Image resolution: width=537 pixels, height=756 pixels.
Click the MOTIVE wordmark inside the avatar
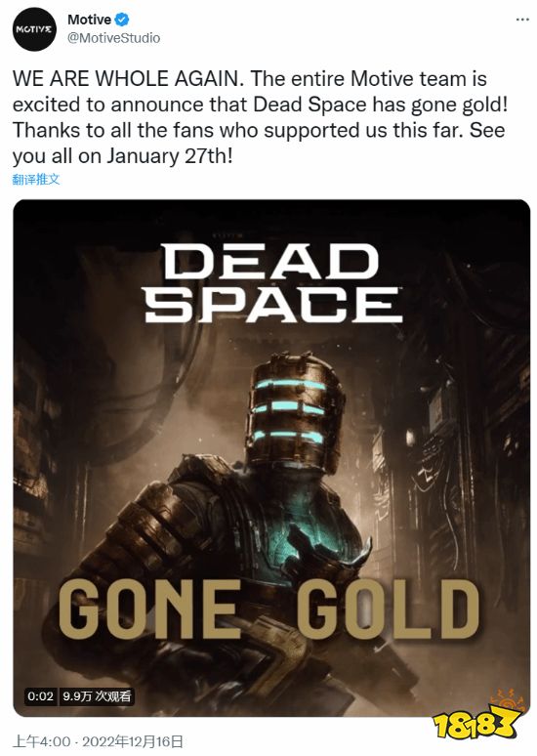coord(34,29)
